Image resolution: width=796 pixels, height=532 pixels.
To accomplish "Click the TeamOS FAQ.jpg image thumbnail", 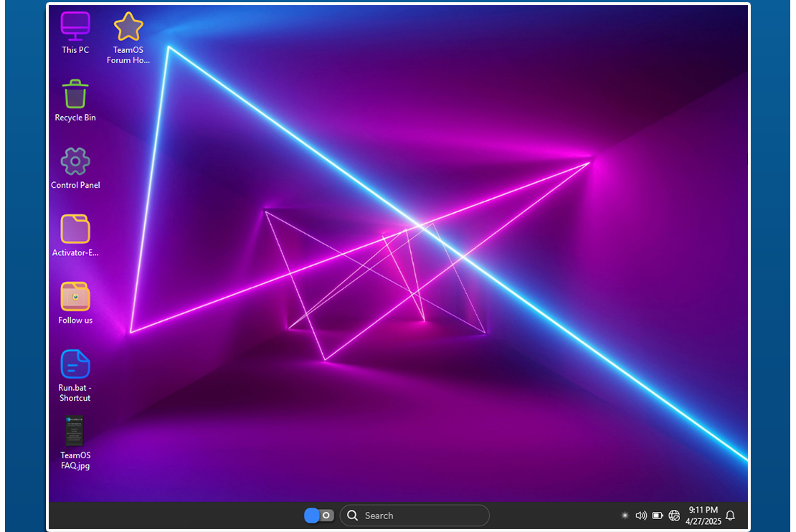I will [x=75, y=432].
